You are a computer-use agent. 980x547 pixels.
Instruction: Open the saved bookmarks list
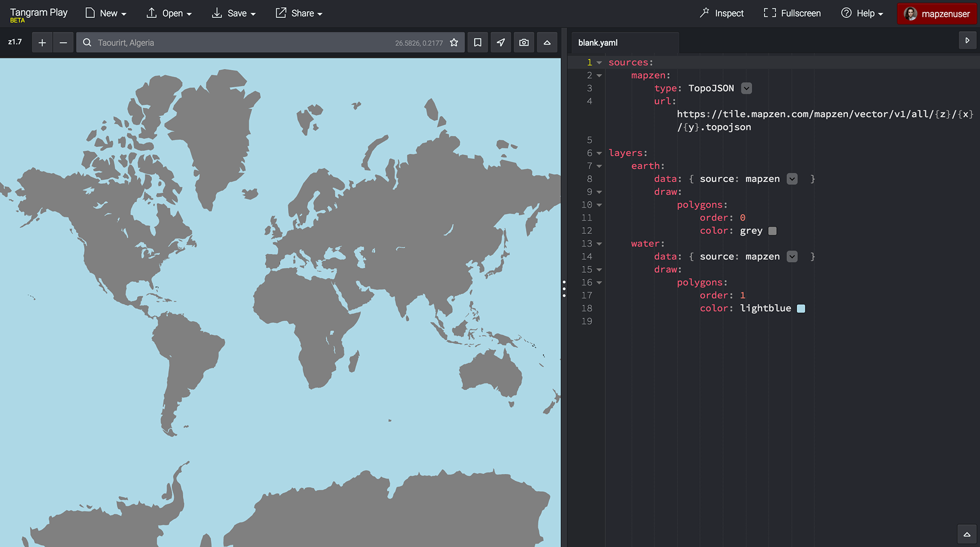[477, 43]
